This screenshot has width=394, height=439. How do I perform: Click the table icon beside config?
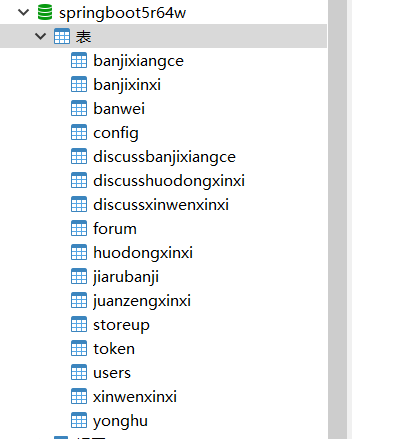[x=79, y=132]
